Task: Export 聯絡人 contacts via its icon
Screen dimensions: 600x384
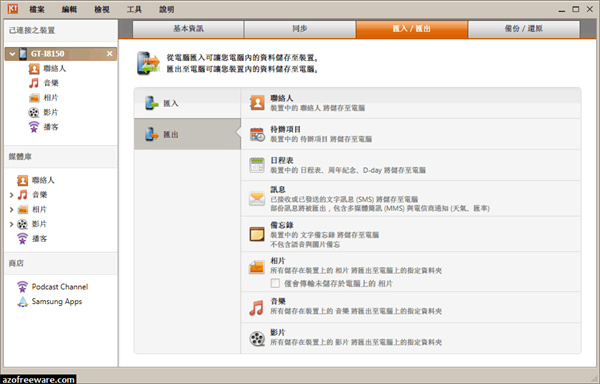Action: 257,103
